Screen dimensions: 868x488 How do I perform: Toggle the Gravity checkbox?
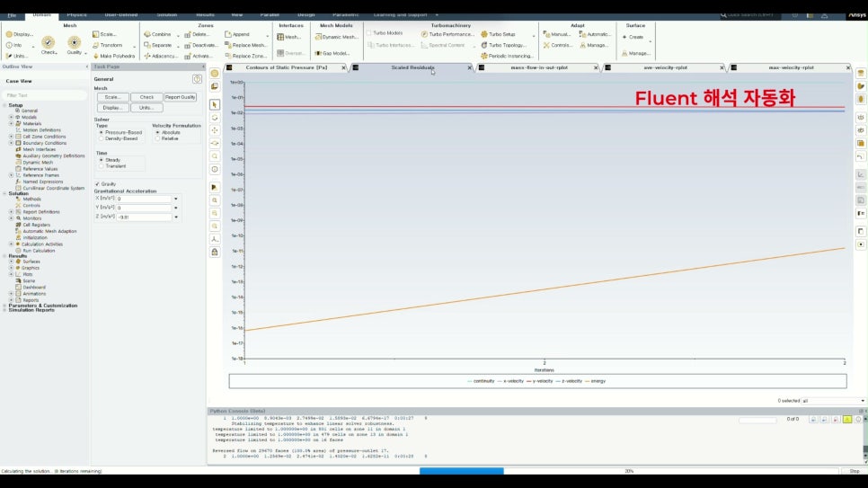click(97, 184)
